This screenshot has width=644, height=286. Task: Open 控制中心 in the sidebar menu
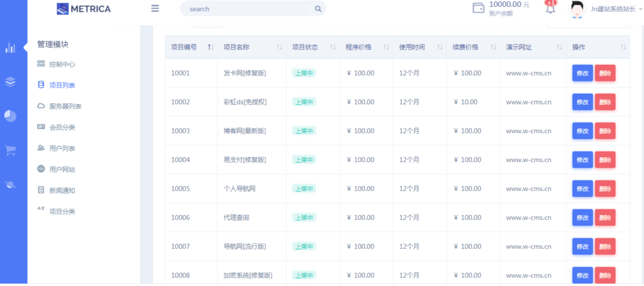coord(62,64)
